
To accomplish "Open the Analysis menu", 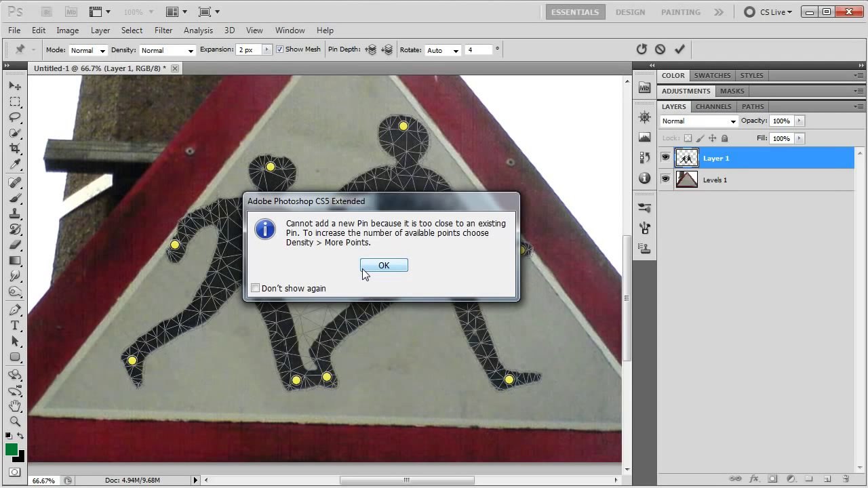I will tap(198, 30).
